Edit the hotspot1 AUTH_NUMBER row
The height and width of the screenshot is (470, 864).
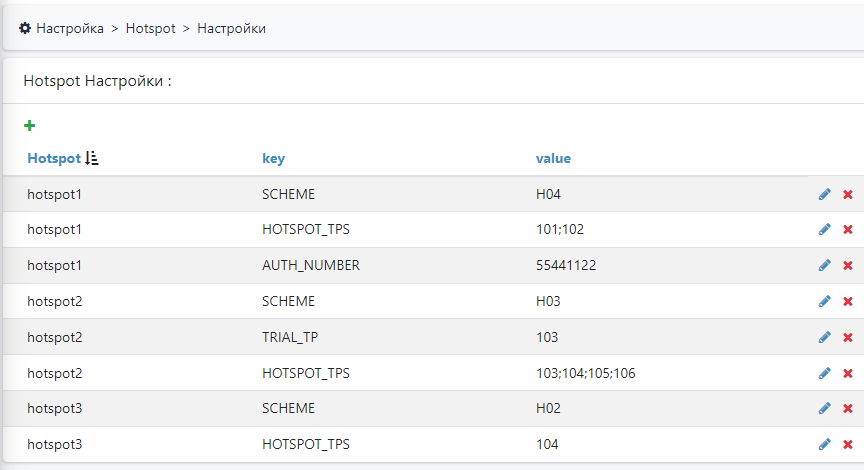click(824, 266)
